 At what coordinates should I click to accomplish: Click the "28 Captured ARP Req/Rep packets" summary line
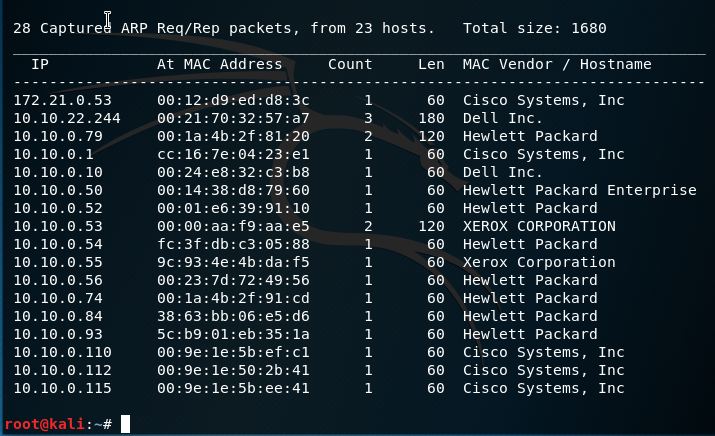[152, 28]
